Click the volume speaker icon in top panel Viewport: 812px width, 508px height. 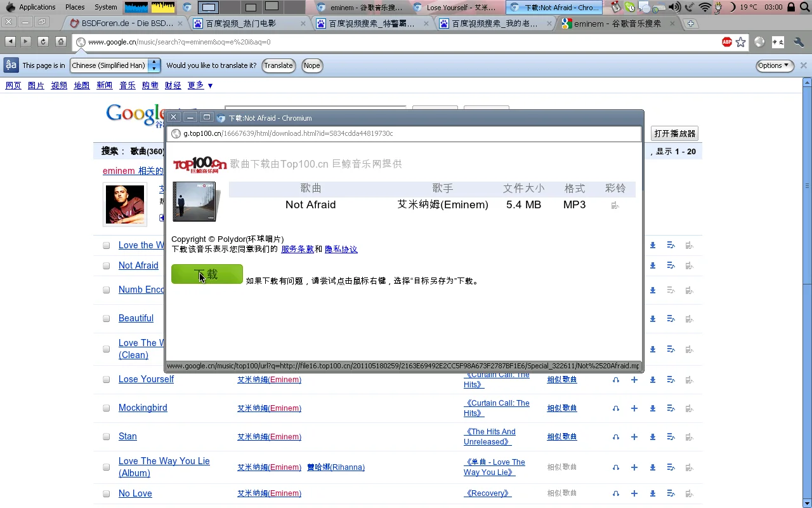click(674, 7)
